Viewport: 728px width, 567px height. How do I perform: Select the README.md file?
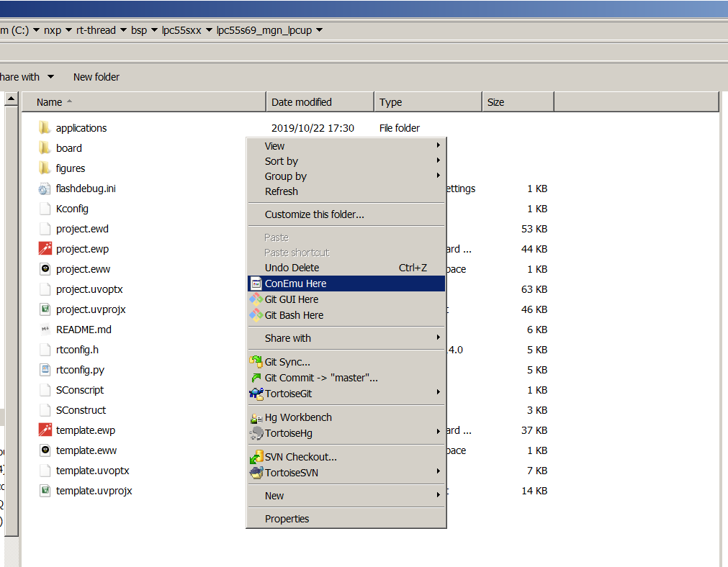84,330
